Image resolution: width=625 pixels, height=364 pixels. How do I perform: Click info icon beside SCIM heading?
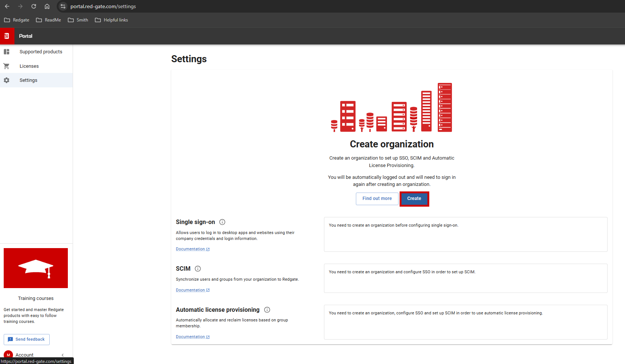coord(198,269)
